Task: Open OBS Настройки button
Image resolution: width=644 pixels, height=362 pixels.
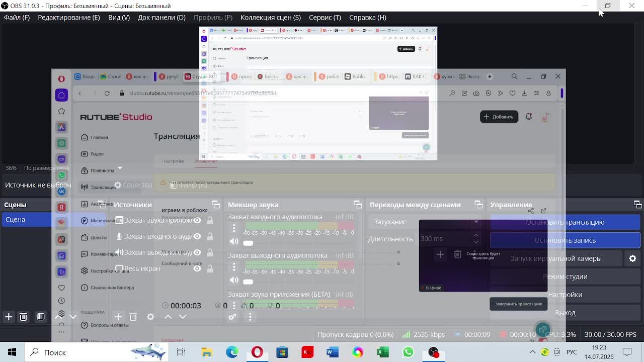Action: pyautogui.click(x=565, y=295)
